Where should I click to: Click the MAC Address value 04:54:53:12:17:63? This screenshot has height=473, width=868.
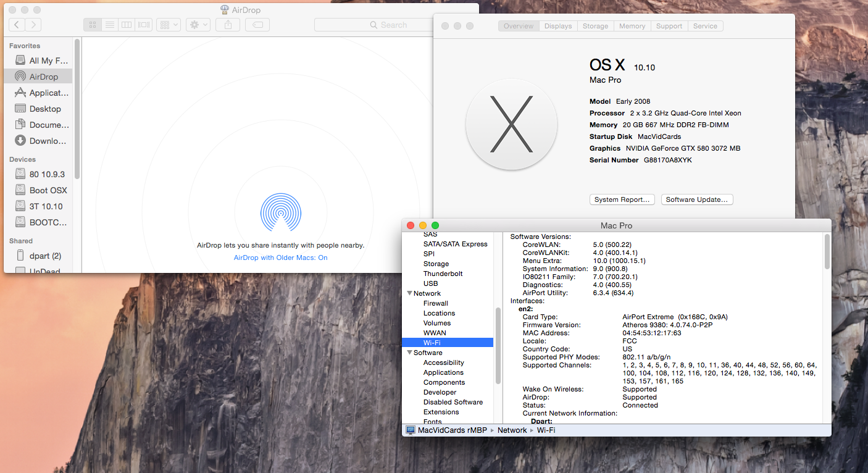click(652, 333)
